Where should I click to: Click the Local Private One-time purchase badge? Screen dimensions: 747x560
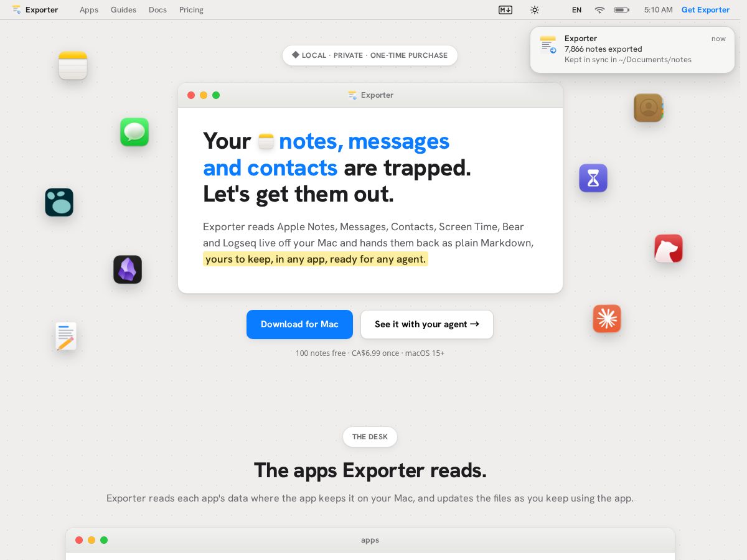[370, 55]
